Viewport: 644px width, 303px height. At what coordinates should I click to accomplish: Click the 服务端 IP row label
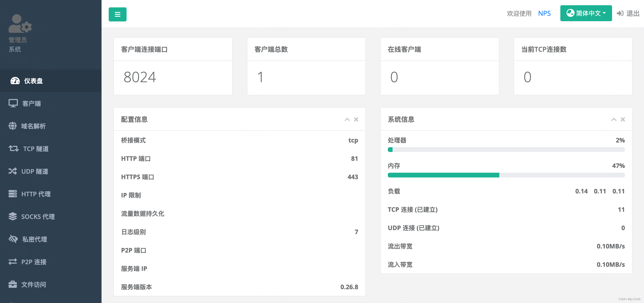134,268
